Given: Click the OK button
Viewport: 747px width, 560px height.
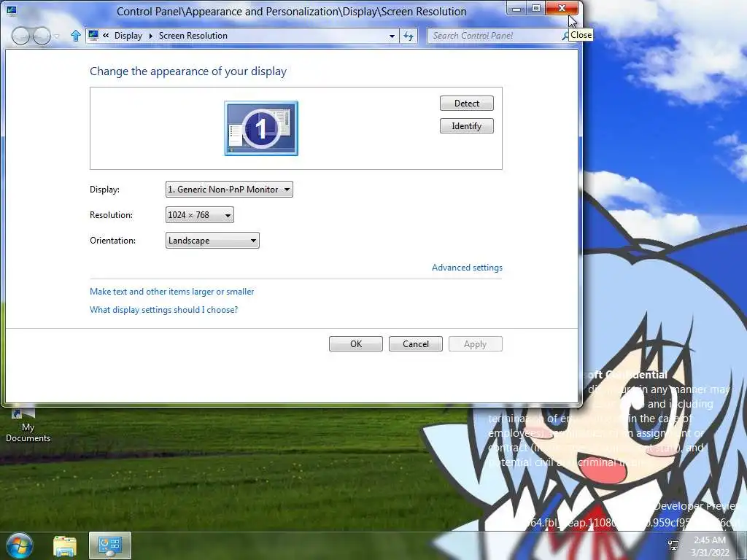Looking at the screenshot, I should click(x=356, y=344).
